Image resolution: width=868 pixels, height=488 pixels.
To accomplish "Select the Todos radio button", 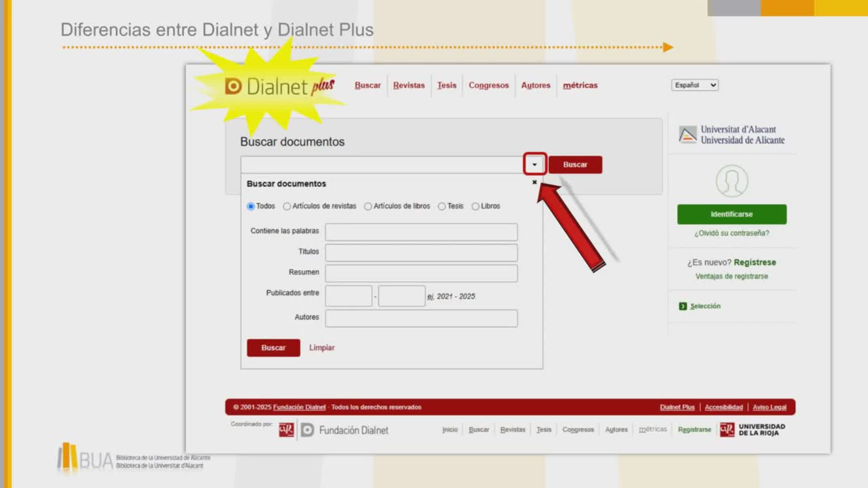I will coord(251,206).
